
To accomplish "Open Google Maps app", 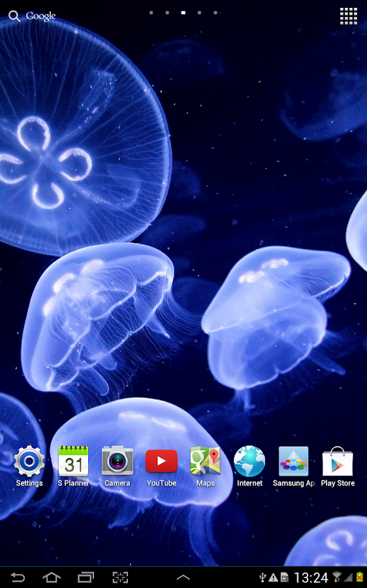I will 206,466.
